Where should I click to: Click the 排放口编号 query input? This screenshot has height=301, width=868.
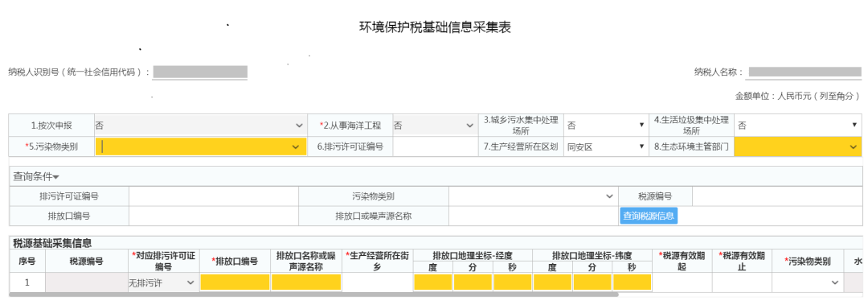pos(214,216)
